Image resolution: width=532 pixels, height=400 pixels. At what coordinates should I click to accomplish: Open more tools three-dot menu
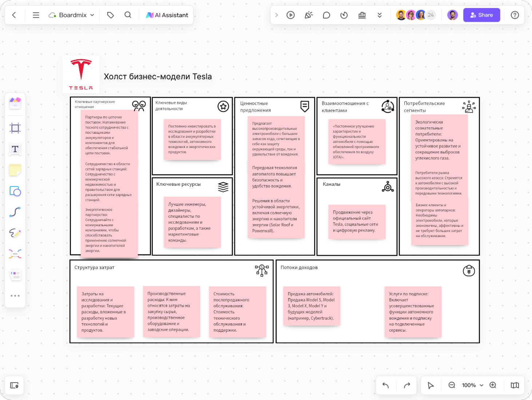[x=15, y=296]
